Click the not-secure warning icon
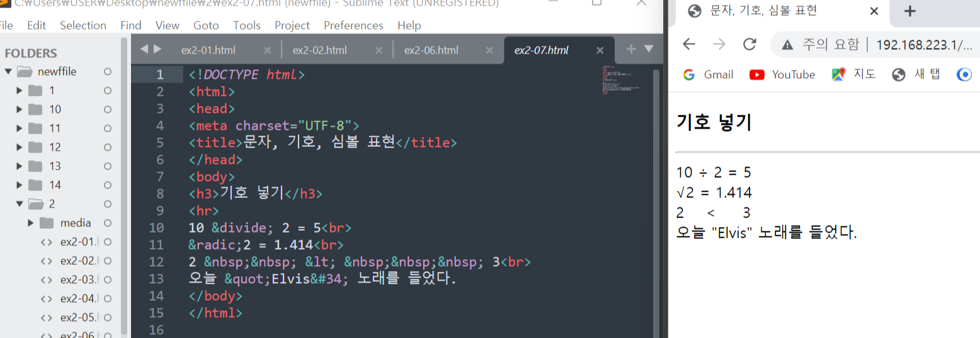 click(x=787, y=44)
